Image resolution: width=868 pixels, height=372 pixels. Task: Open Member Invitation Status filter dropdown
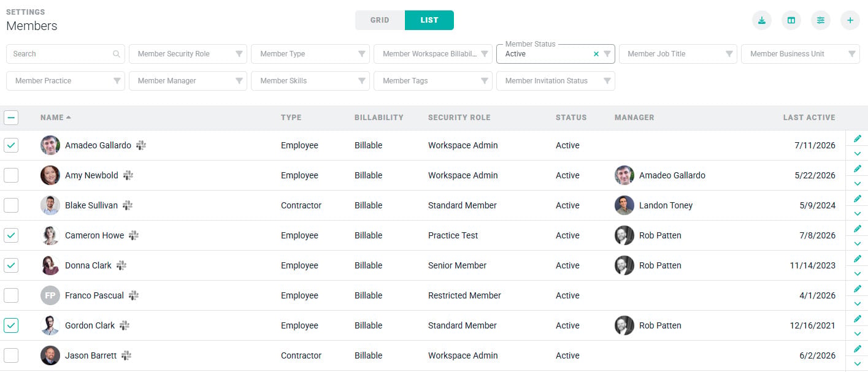coord(556,81)
